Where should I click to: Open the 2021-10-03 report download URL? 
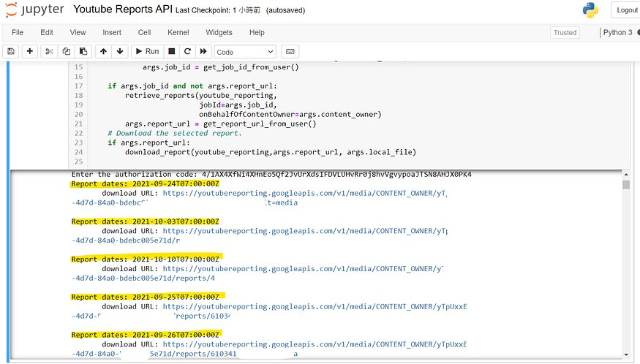pos(305,231)
